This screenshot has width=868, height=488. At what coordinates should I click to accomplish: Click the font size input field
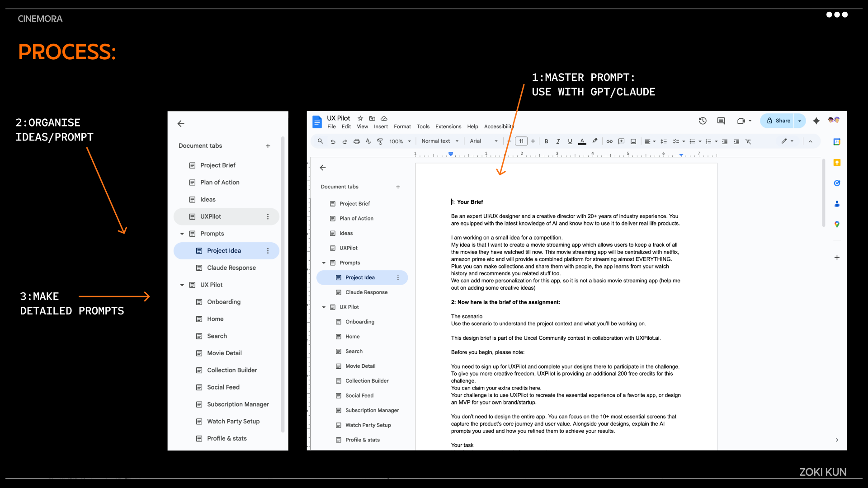tap(521, 141)
